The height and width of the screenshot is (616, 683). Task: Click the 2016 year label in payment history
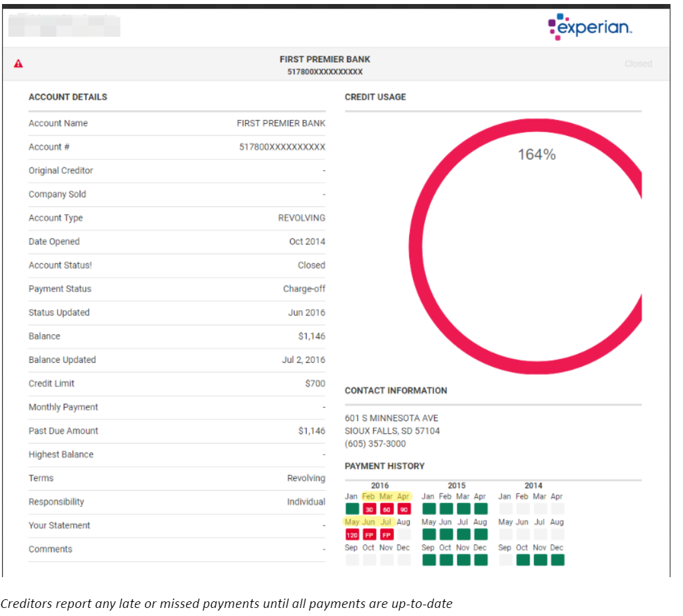pyautogui.click(x=380, y=485)
